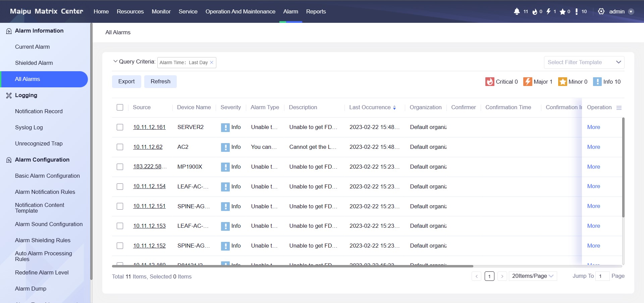The width and height of the screenshot is (644, 303).
Task: Click the info exclamation icon in header
Action: (577, 11)
